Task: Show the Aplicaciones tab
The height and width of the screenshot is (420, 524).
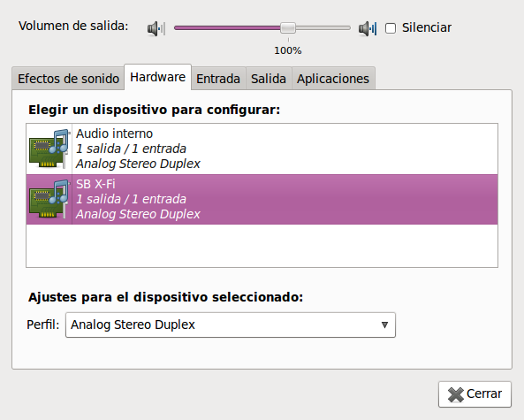Action: pyautogui.click(x=333, y=79)
